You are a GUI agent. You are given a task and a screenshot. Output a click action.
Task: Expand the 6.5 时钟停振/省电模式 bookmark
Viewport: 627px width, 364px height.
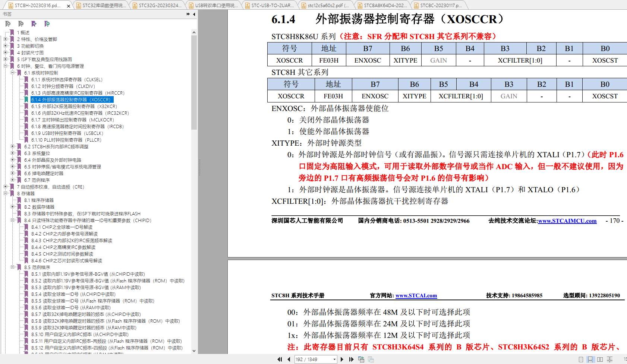tap(13, 167)
